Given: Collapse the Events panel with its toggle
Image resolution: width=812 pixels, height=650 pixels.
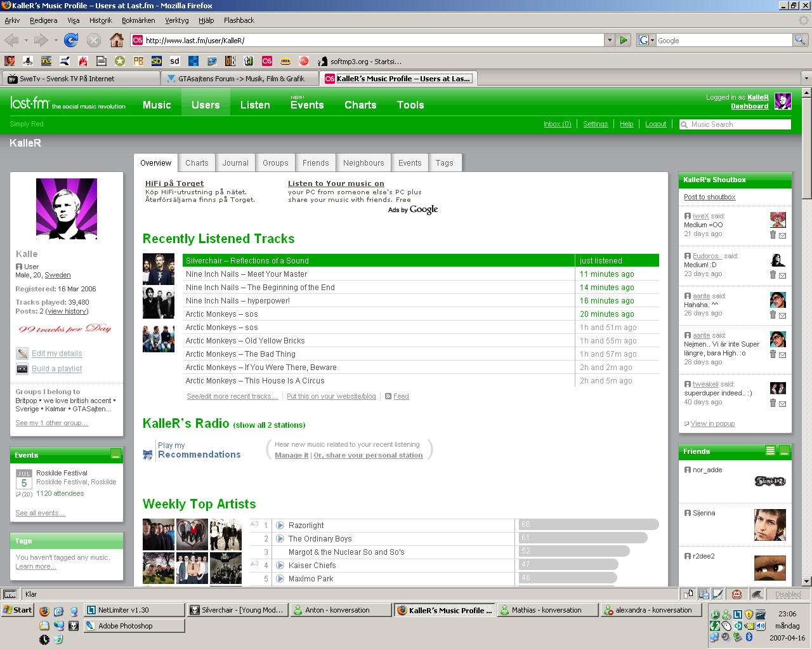Looking at the screenshot, I should coord(115,454).
